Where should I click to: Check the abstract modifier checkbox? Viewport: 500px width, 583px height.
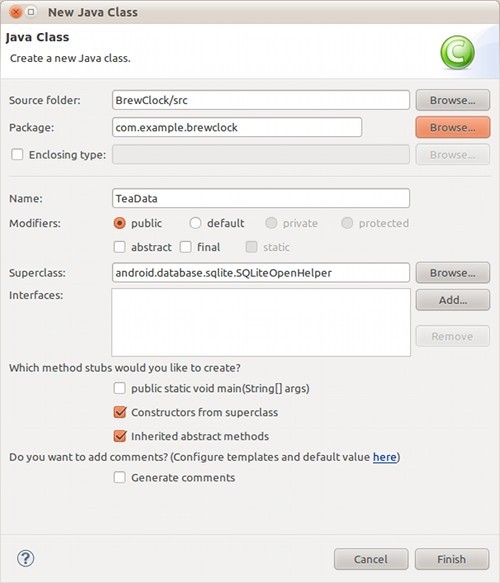point(119,247)
